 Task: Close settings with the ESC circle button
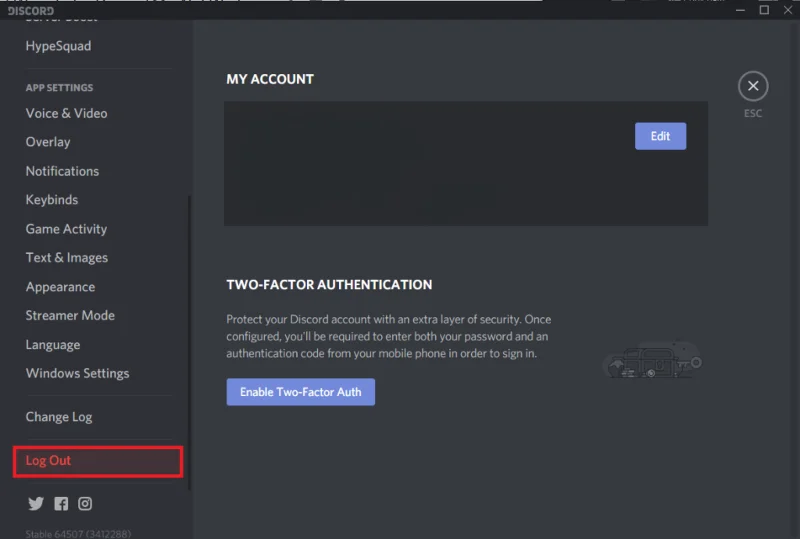pos(753,86)
